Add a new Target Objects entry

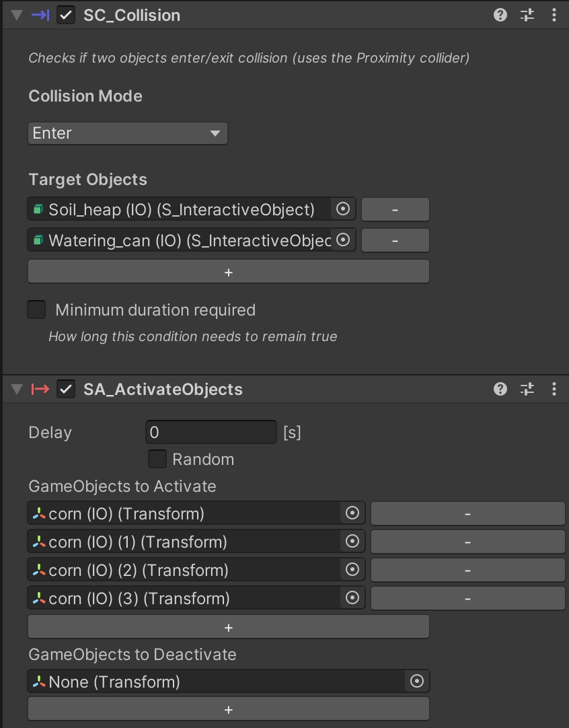click(228, 272)
